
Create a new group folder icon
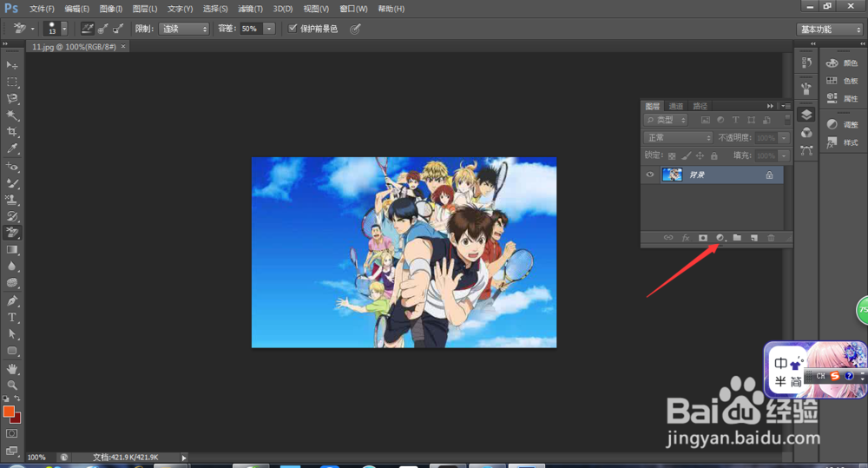(x=737, y=238)
